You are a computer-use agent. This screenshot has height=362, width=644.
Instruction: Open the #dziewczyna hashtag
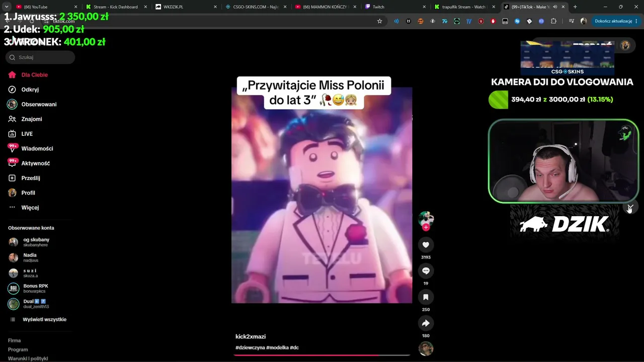250,348
